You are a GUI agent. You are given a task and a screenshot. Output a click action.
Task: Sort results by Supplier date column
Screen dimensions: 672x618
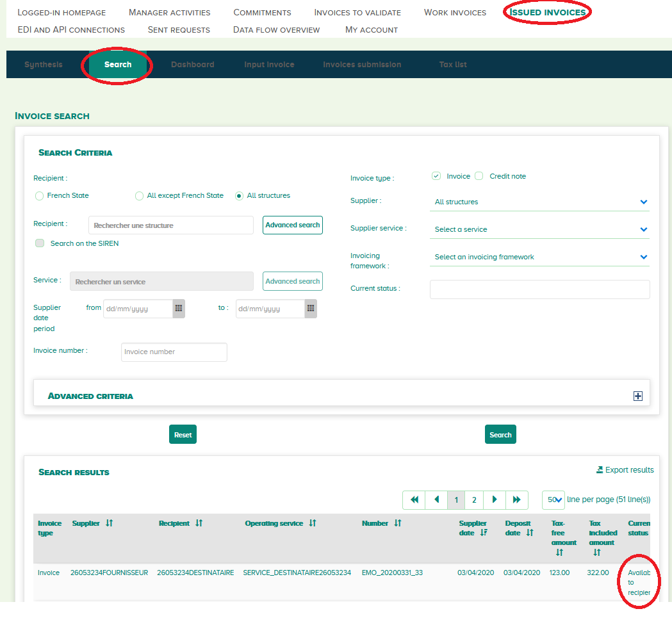[484, 533]
